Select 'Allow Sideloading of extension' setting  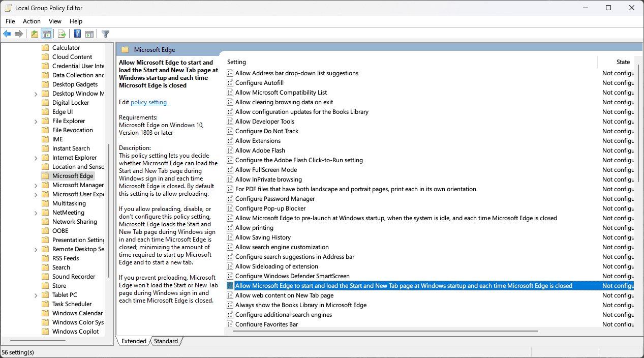(x=277, y=266)
